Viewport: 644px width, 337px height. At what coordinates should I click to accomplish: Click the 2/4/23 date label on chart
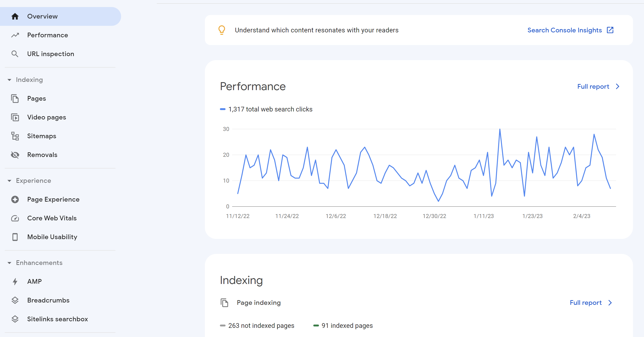(x=582, y=216)
